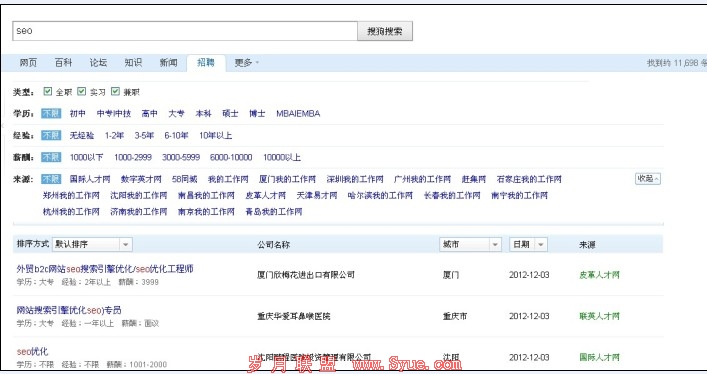Filter education by 初中
The height and width of the screenshot is (374, 707).
point(78,113)
